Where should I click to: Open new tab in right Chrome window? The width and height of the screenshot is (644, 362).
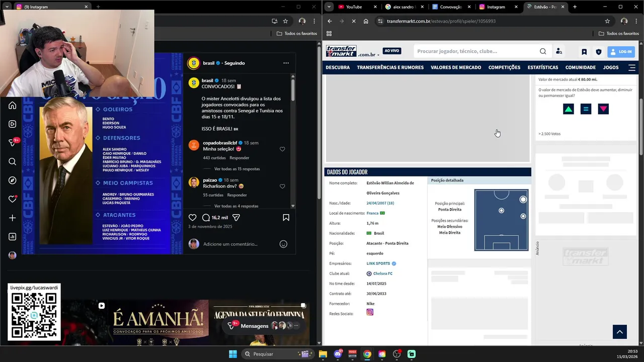click(575, 7)
